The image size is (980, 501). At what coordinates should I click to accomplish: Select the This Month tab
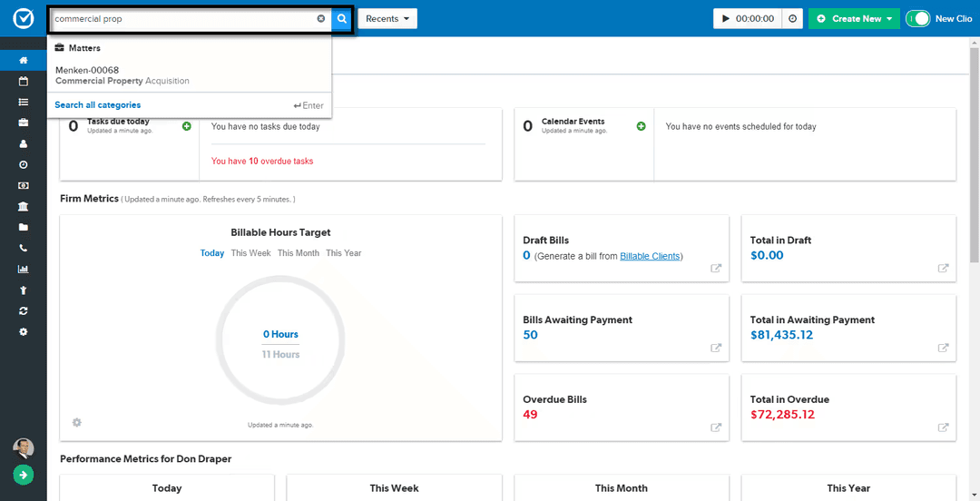click(x=299, y=253)
